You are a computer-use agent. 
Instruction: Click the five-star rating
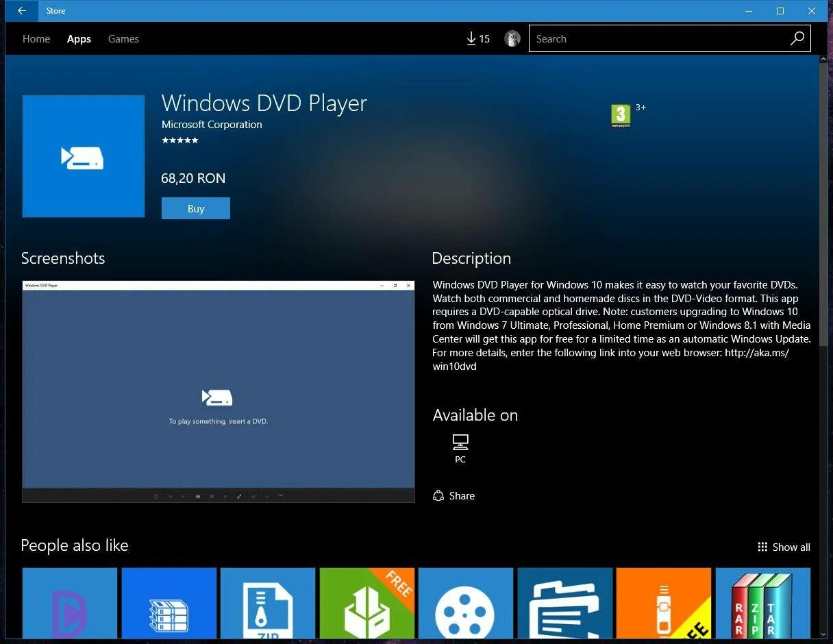180,140
